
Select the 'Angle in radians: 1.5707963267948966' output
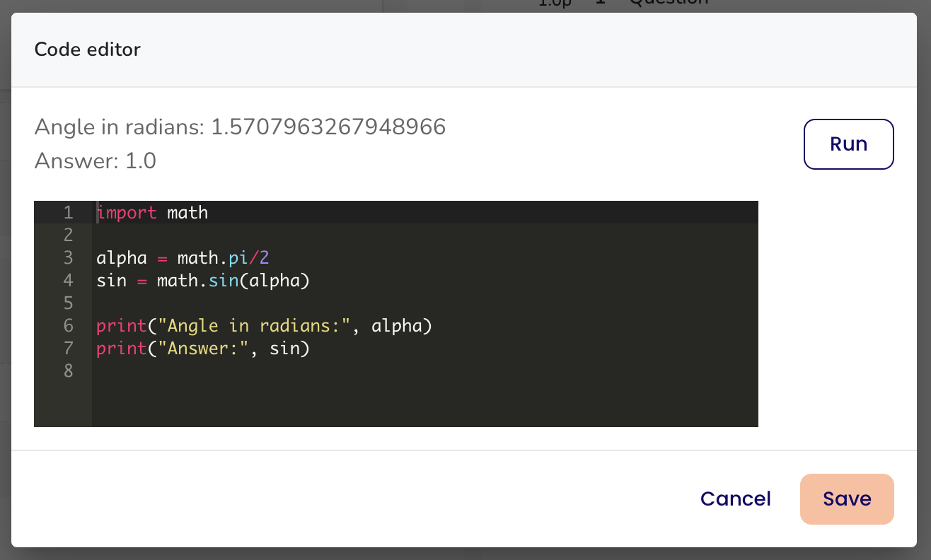[240, 127]
